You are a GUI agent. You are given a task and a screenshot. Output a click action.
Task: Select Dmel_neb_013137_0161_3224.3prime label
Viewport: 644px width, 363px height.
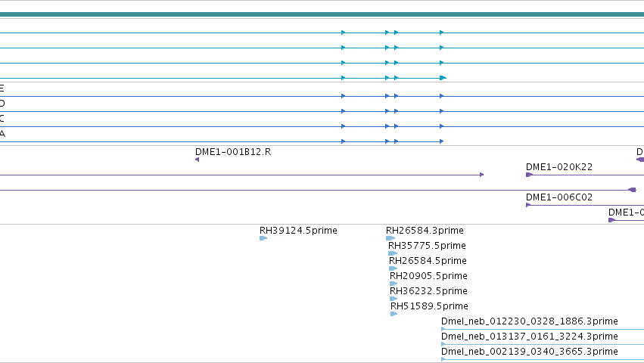(530, 337)
